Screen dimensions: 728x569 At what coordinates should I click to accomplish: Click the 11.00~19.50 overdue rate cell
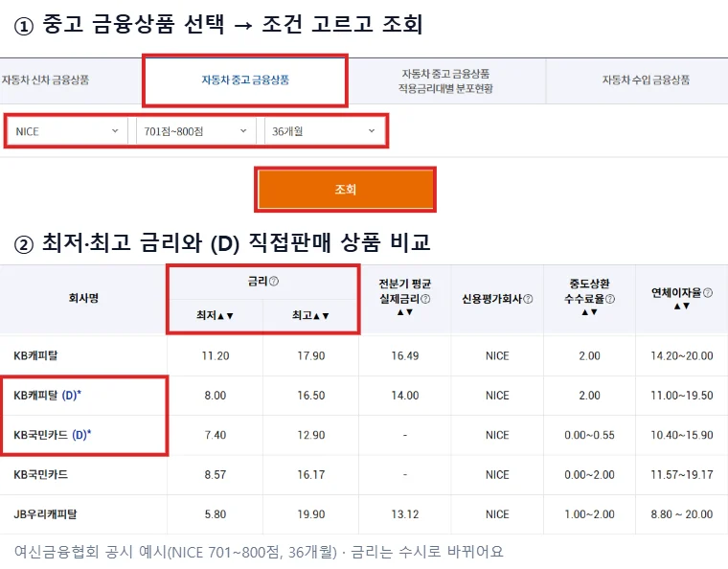click(682, 396)
